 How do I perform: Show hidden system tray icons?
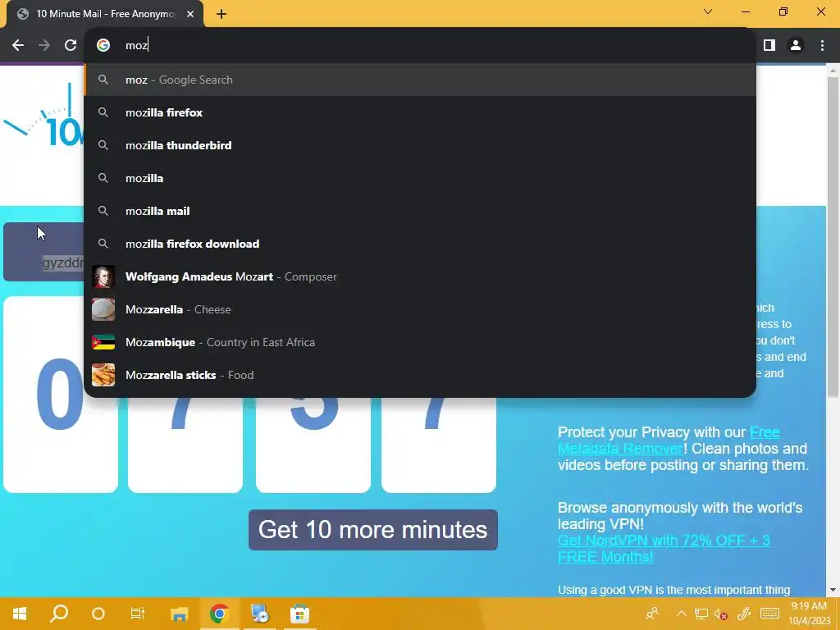[x=682, y=614]
